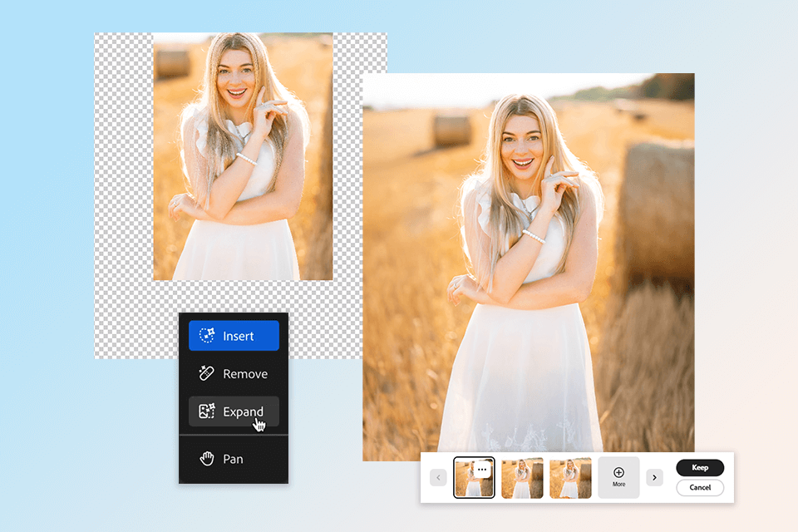The width and height of the screenshot is (798, 532).
Task: Click the Pan hand icon
Action: pos(207,459)
